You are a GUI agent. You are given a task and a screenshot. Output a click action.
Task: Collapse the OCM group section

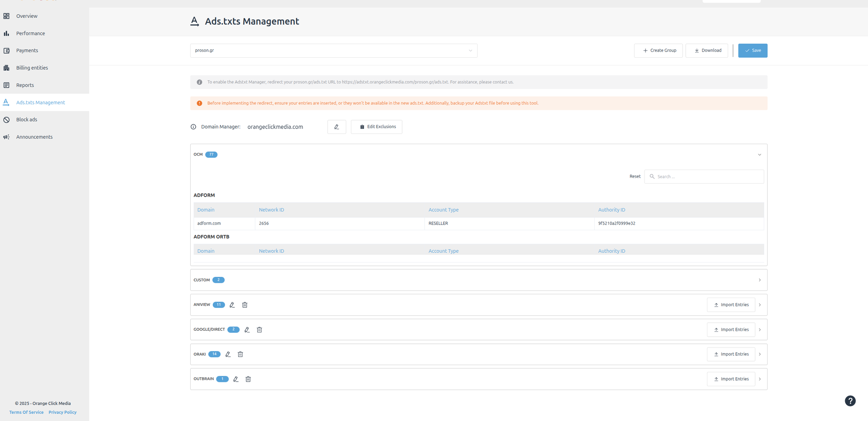759,154
